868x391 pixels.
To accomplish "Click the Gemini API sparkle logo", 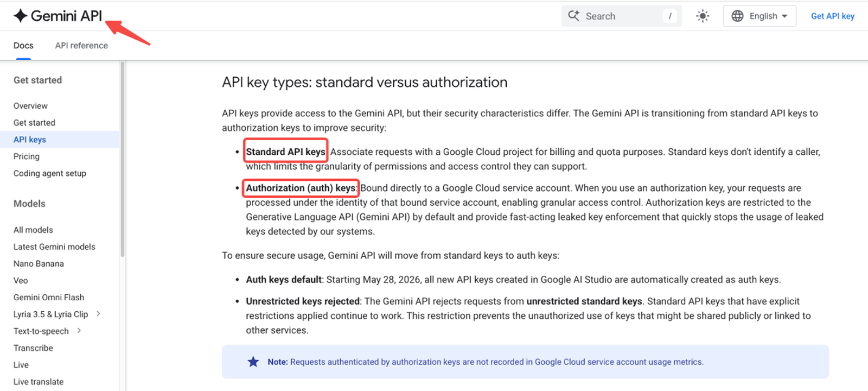I will 21,16.
